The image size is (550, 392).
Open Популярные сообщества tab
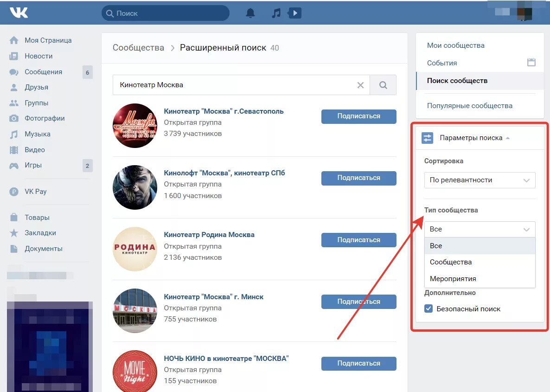click(x=469, y=106)
